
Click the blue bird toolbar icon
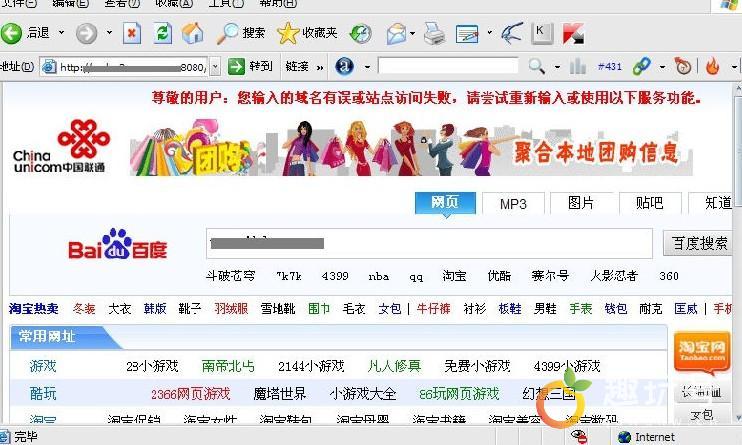coord(512,34)
